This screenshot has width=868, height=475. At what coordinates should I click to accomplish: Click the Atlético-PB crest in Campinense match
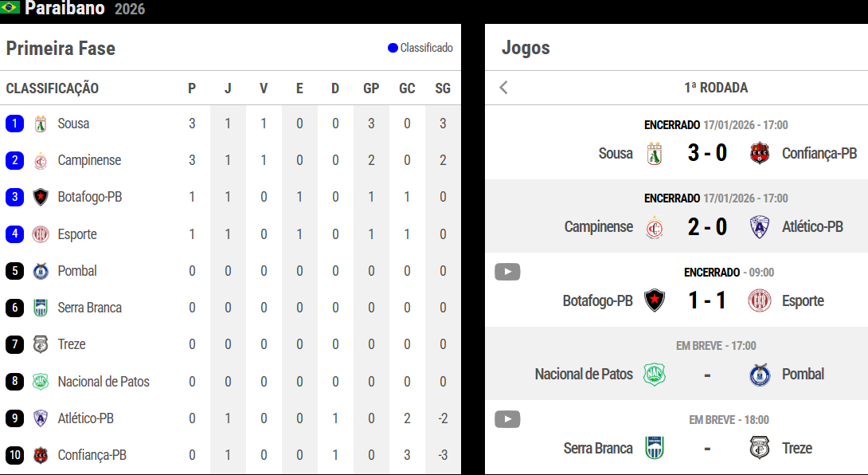tap(760, 227)
